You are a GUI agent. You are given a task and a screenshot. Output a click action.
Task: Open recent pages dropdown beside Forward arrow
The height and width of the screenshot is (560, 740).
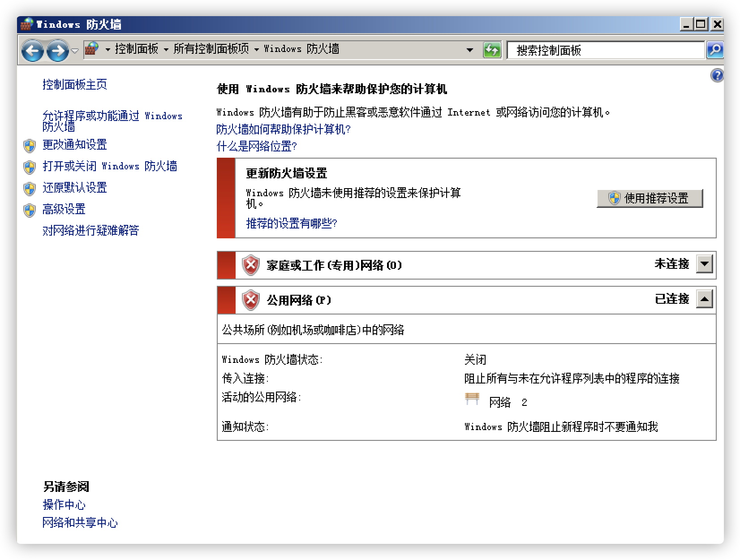click(75, 51)
